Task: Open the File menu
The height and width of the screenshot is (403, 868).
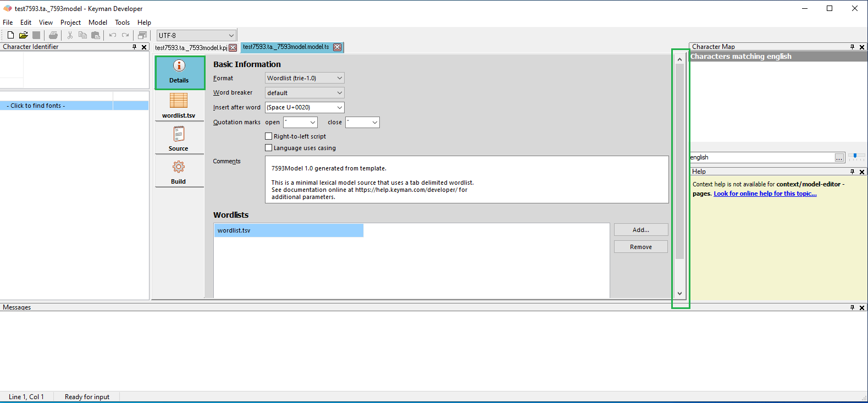Action: (x=8, y=23)
